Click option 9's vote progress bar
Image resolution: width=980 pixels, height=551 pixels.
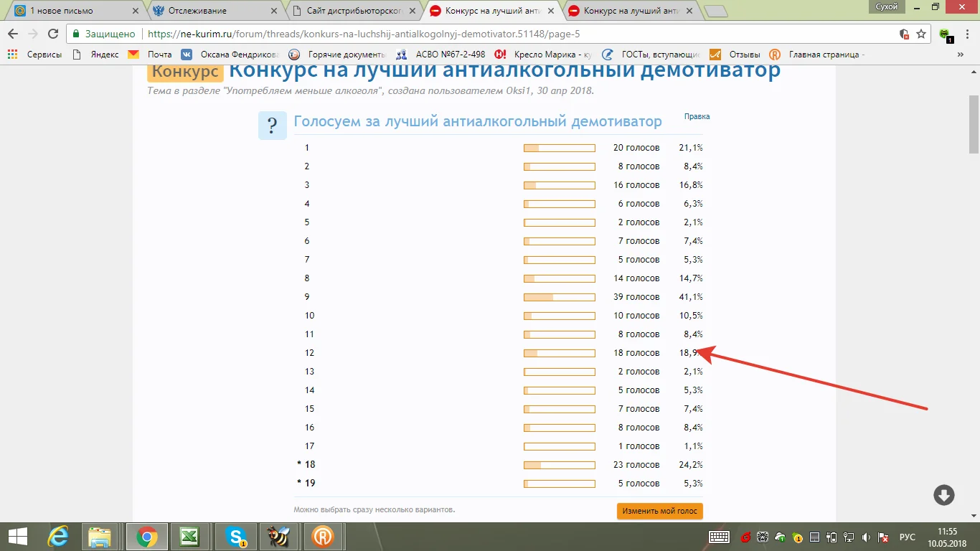[560, 296]
